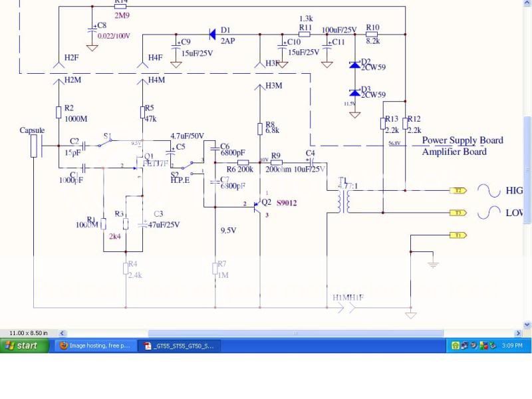Image resolution: width=532 pixels, height=399 pixels.
Task: Click the 11.00 x 8.50 in page size label
Action: click(29, 333)
